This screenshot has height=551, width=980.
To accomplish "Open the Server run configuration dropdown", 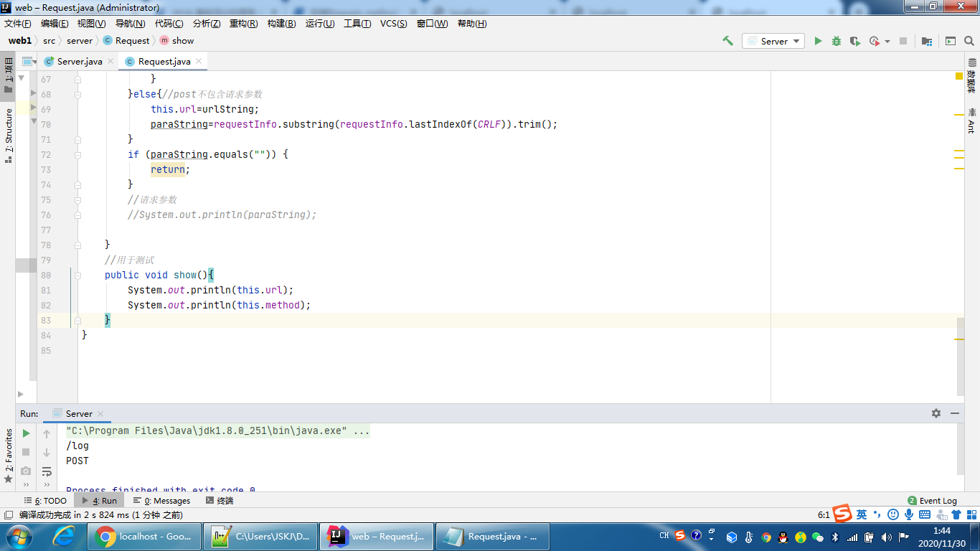I will [x=773, y=41].
